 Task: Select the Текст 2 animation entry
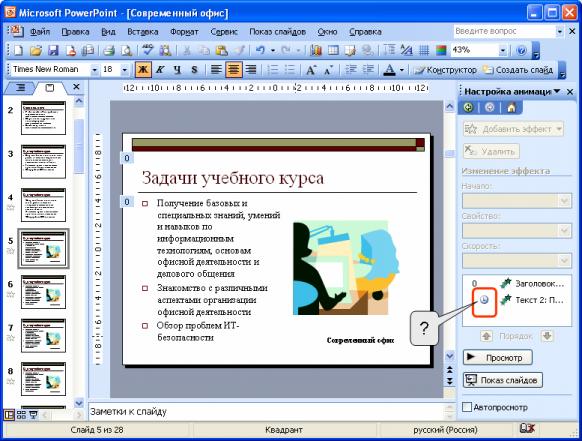pyautogui.click(x=517, y=300)
